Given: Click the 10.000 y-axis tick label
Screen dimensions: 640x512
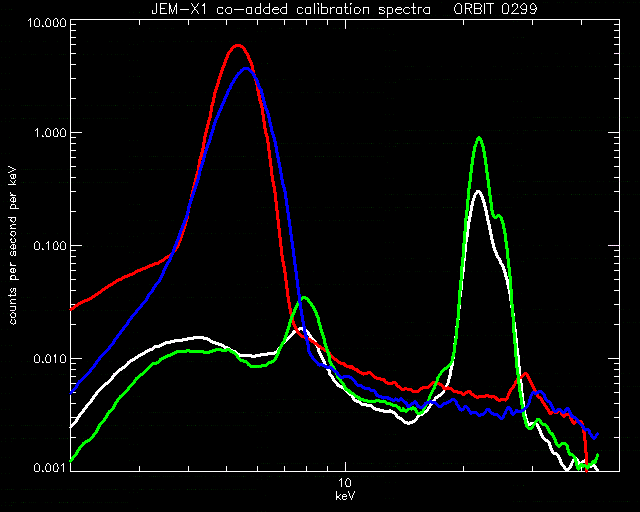Looking at the screenshot, I should tap(47, 22).
